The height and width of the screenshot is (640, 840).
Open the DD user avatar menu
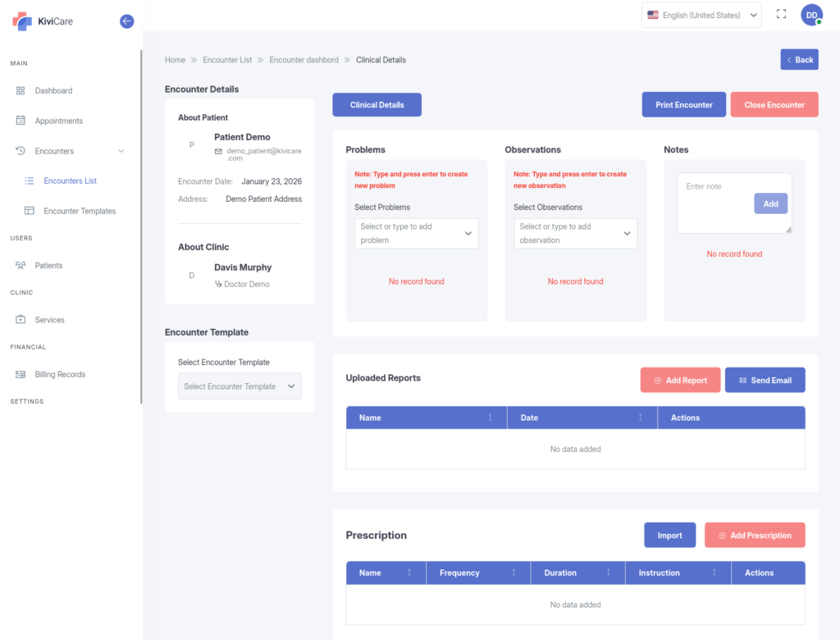811,15
